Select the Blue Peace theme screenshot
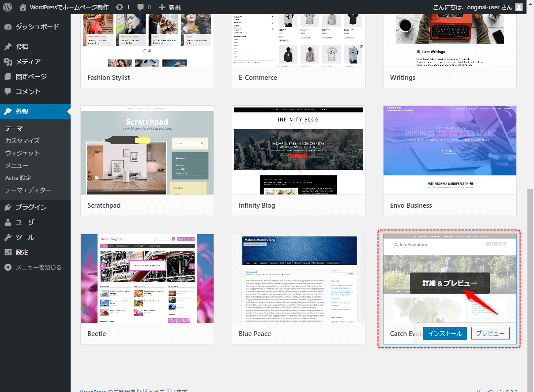 click(x=298, y=279)
